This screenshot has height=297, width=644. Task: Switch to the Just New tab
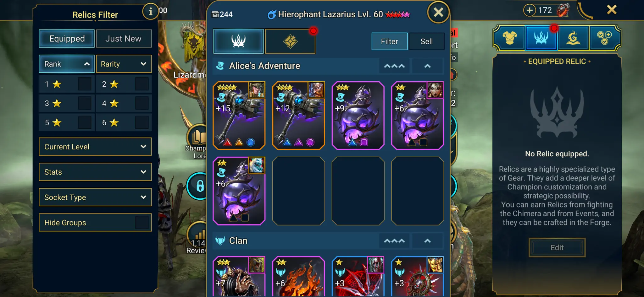coord(124,39)
